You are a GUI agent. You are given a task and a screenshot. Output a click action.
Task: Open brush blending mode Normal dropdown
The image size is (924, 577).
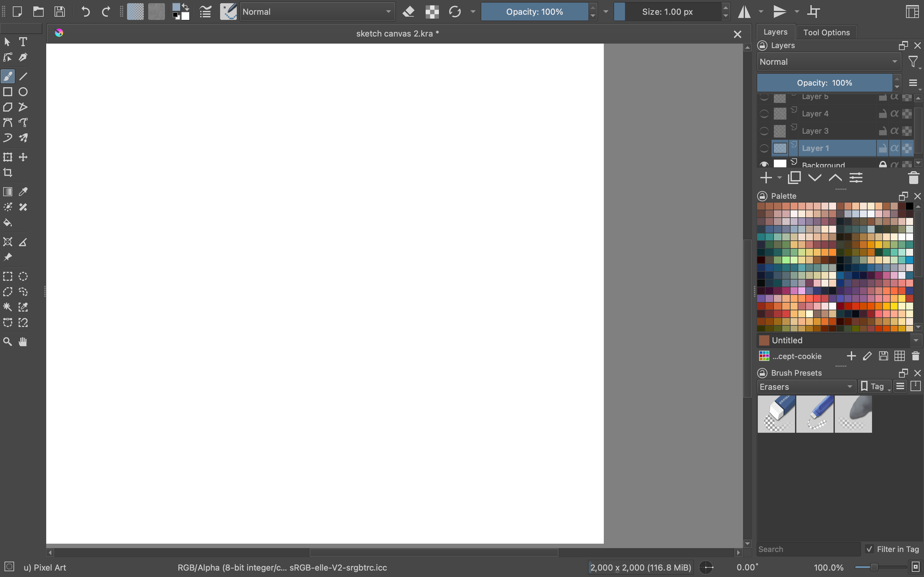pyautogui.click(x=317, y=12)
